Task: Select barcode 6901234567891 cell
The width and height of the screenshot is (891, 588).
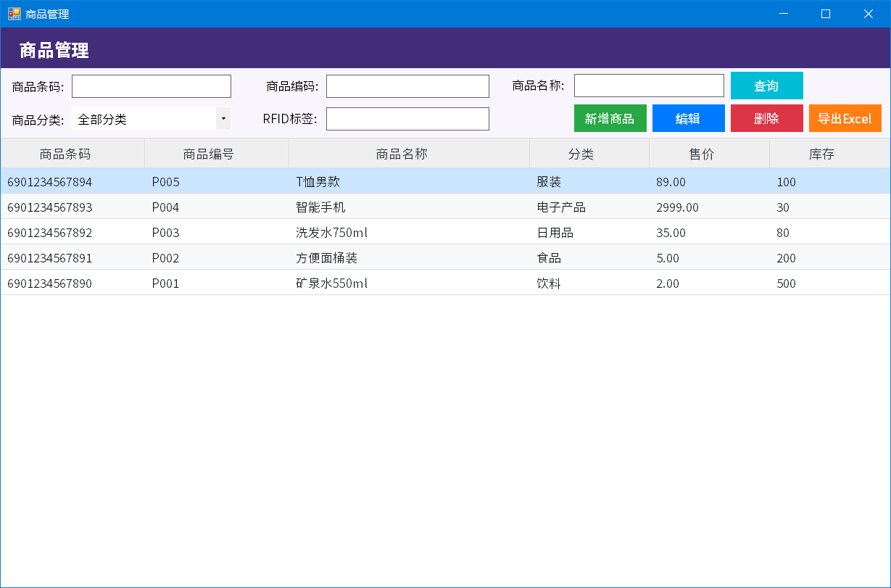Action: (72, 257)
